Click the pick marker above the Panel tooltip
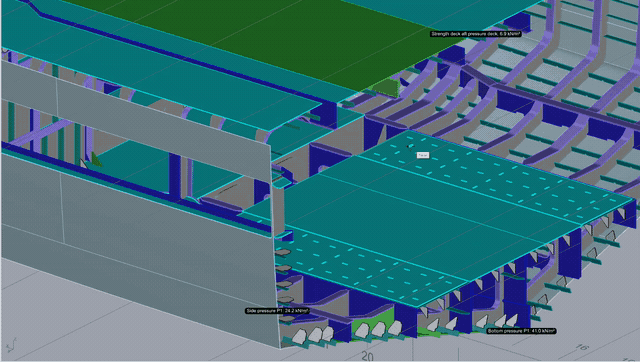The image size is (640, 362). 410,147
